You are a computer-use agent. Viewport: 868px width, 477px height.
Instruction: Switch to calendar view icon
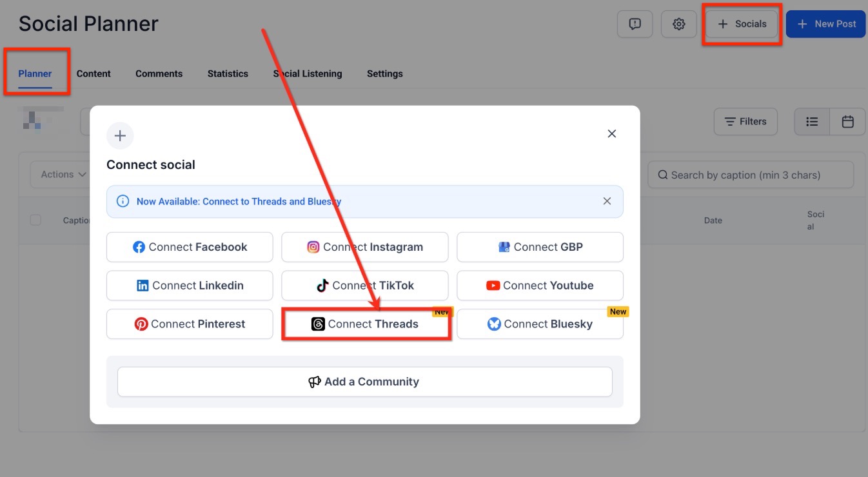pos(847,121)
